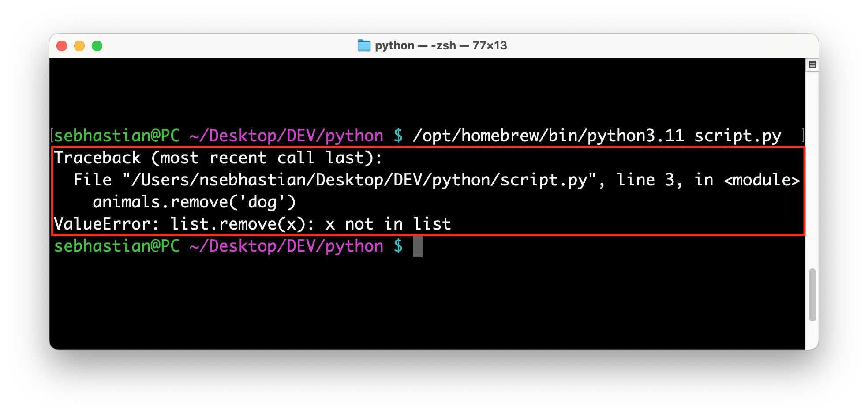Toggle fullscreen with the green traffic light
The height and width of the screenshot is (415, 868).
coord(97,45)
